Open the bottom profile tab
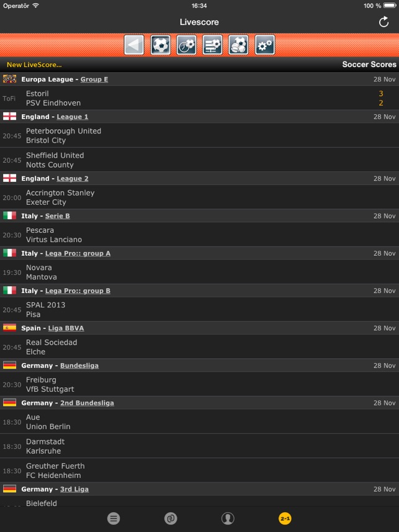Viewport: 399px width, 532px height. [228, 518]
